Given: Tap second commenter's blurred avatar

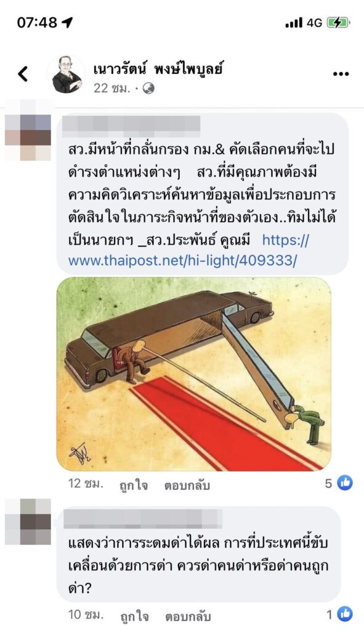Looking at the screenshot, I should point(28,521).
